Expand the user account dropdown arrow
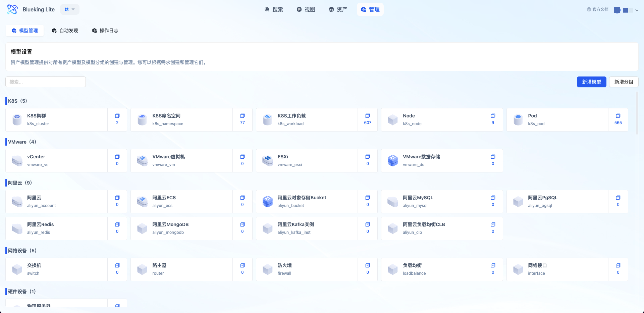The image size is (644, 313). coord(637,10)
